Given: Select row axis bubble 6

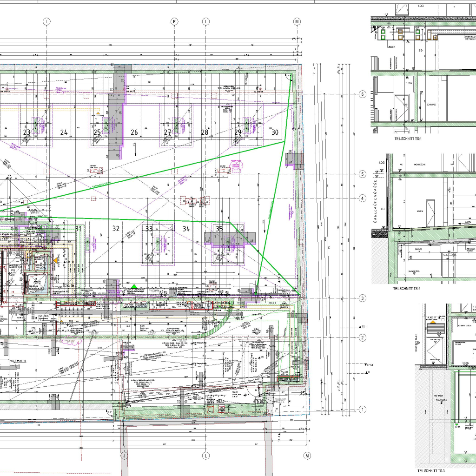Looking at the screenshot, I should coord(363,94).
